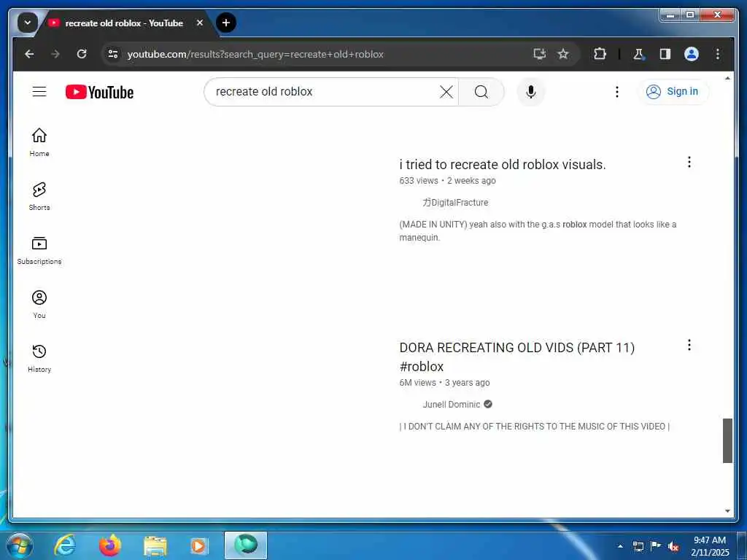Open History in the sidebar
This screenshot has height=560, width=747.
[x=39, y=358]
